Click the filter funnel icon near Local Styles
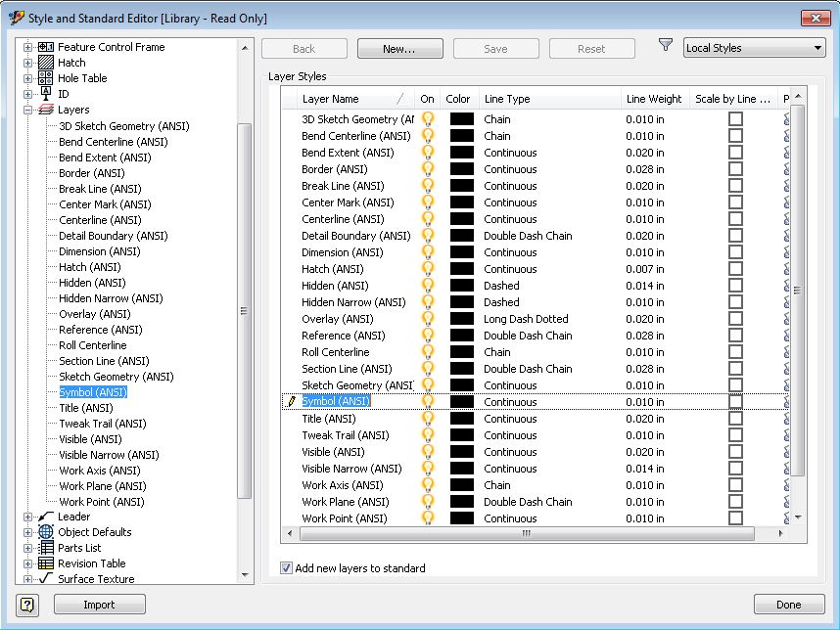The image size is (840, 630). point(665,43)
